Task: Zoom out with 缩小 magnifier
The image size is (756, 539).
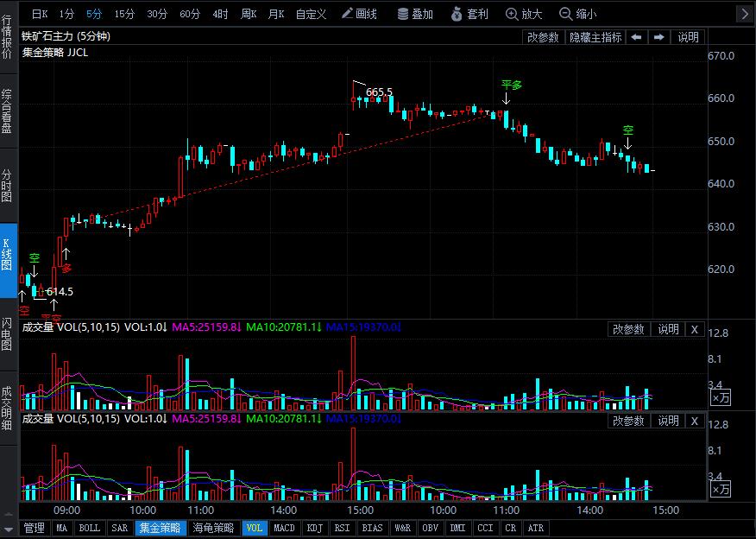Action: 577,14
